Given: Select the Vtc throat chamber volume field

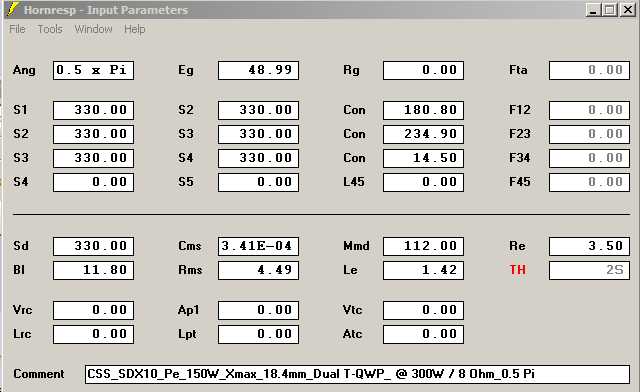Looking at the screenshot, I should (x=423, y=310).
